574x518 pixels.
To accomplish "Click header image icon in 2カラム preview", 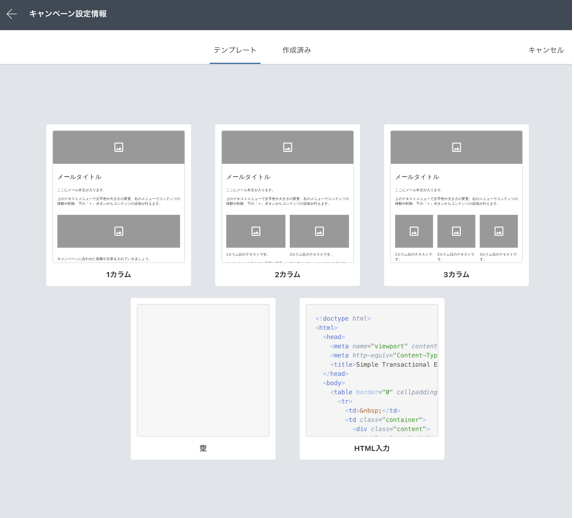I will 287,147.
